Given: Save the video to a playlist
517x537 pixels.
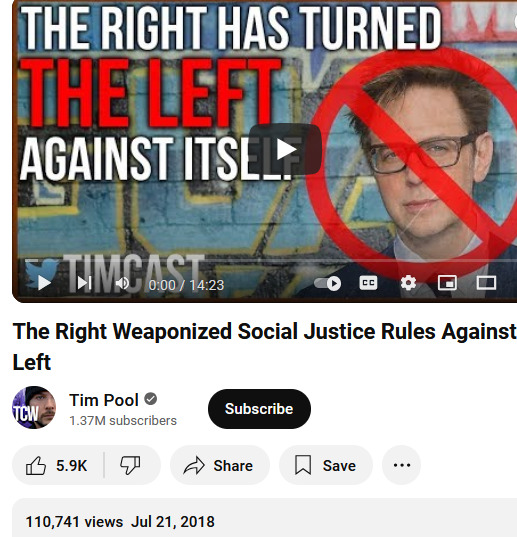Looking at the screenshot, I should [x=326, y=465].
